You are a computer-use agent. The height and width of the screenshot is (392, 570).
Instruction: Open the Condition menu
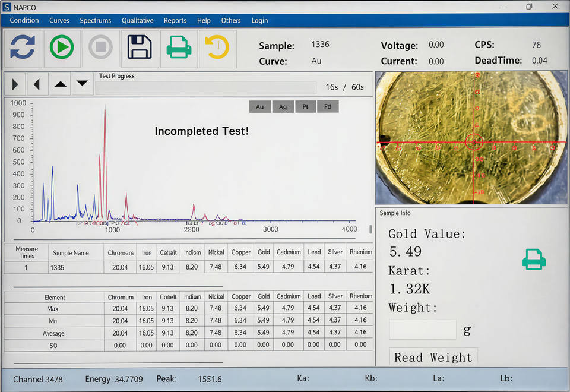tap(24, 20)
